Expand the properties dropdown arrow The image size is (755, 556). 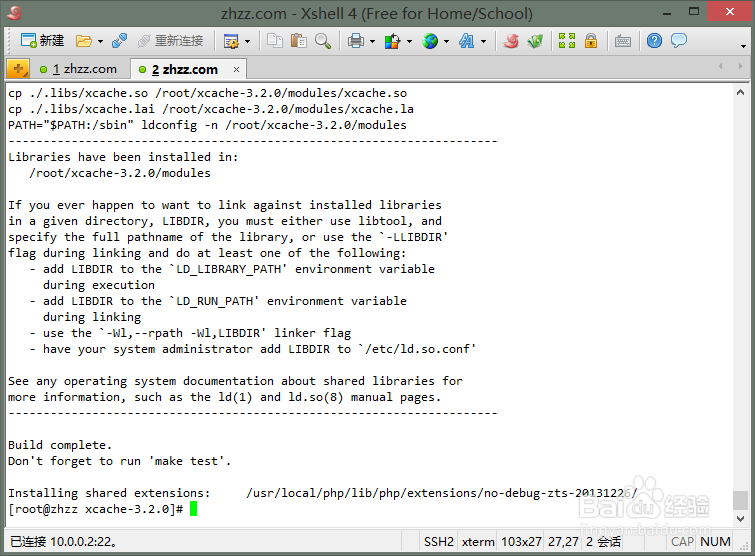coord(247,41)
